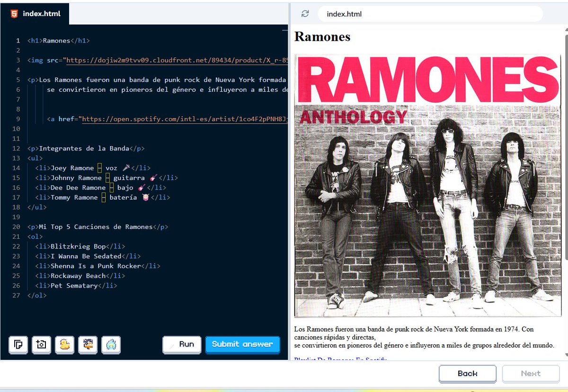The width and height of the screenshot is (568, 392).
Task: Go Back to the previous step
Action: tap(467, 374)
